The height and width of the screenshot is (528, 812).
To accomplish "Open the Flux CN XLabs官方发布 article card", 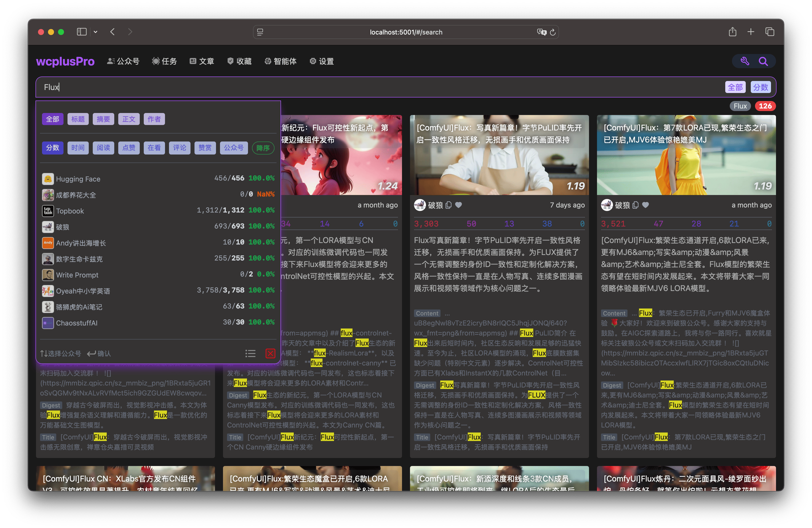I will point(125,478).
